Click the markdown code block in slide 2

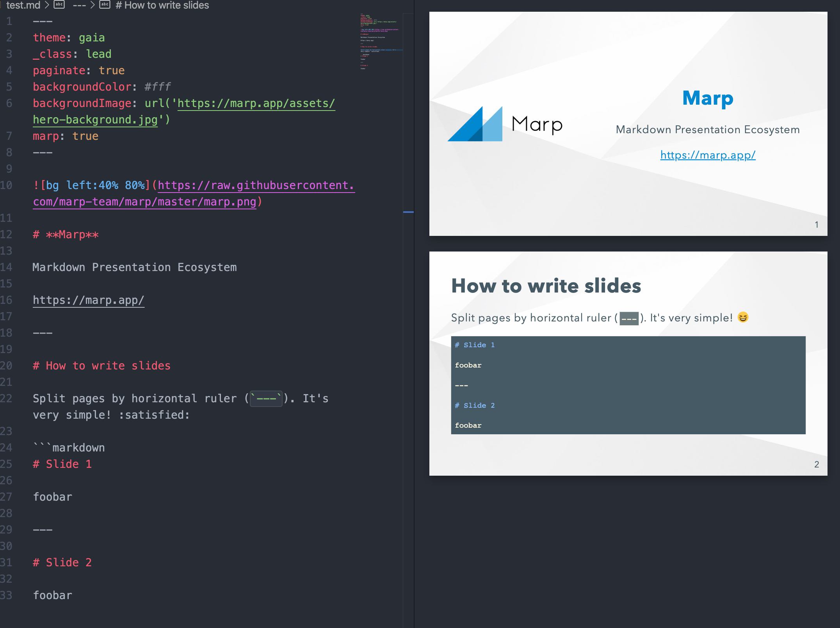pos(628,385)
